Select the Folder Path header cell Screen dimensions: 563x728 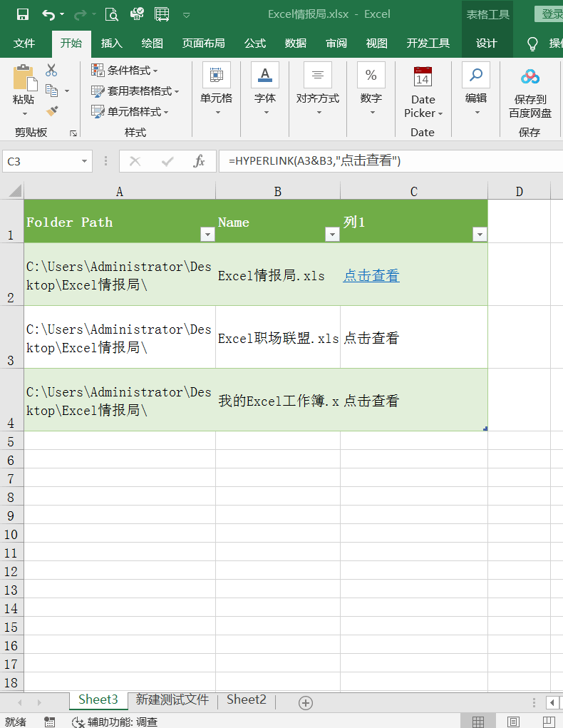(x=120, y=221)
